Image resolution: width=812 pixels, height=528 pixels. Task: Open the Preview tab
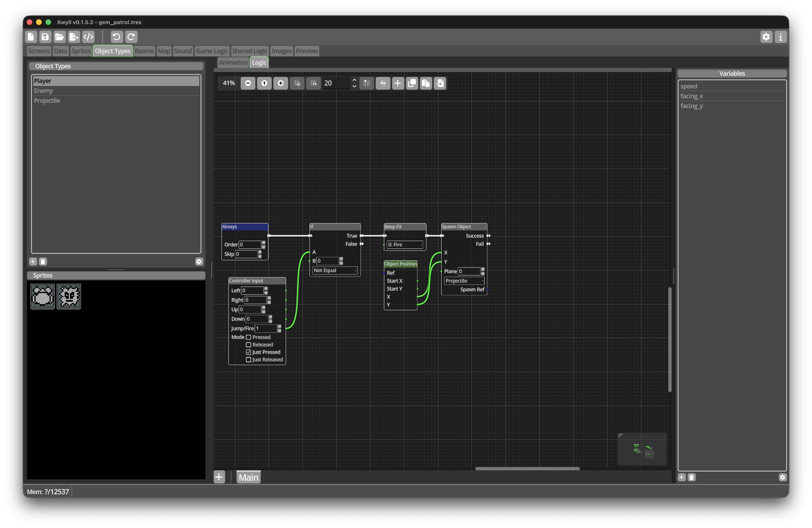point(307,51)
